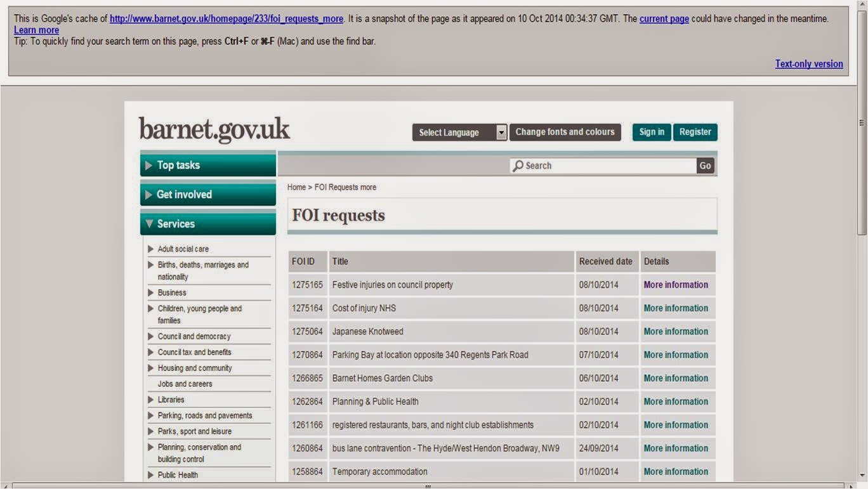Click the vertical scrollbar down arrow
The image size is (868, 489).
(862, 475)
